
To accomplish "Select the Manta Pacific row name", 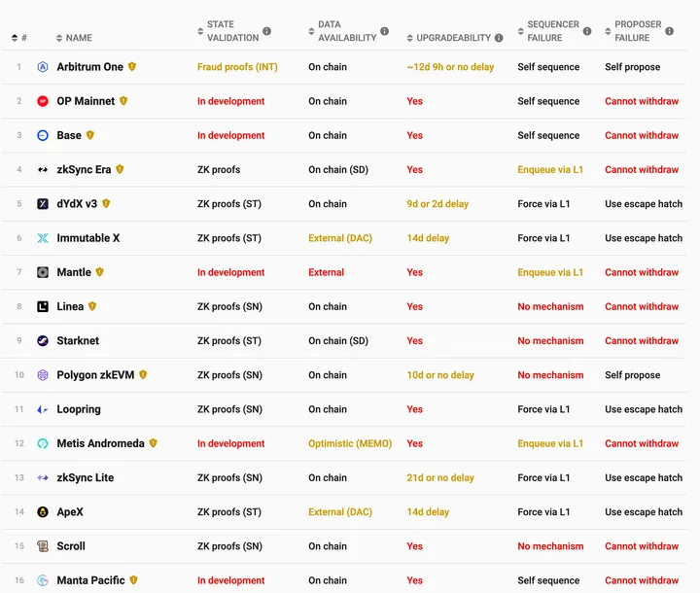I will coord(90,580).
